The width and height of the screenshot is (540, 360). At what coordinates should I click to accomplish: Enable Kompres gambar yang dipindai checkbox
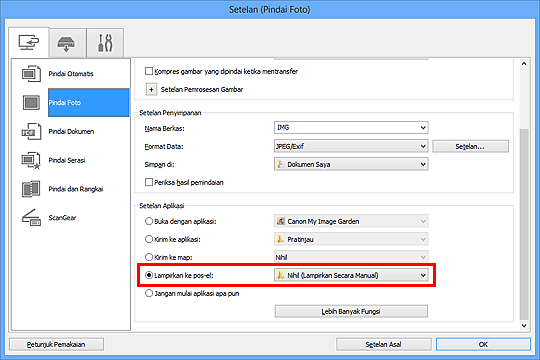pyautogui.click(x=149, y=71)
